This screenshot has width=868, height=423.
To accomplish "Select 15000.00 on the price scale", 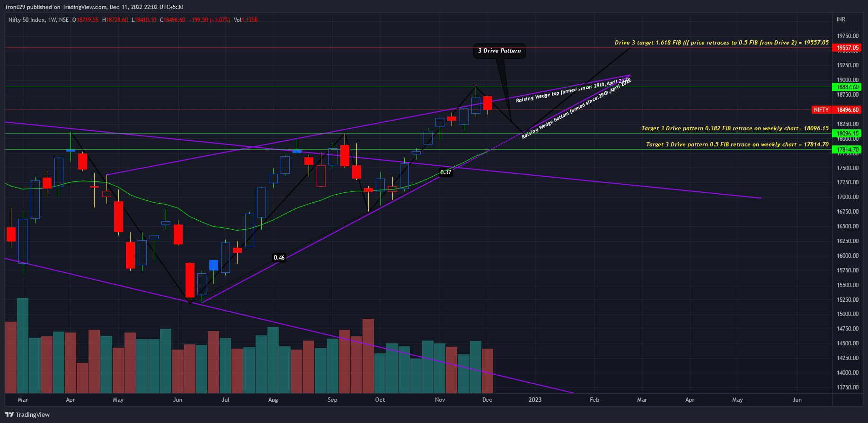I will (x=848, y=314).
